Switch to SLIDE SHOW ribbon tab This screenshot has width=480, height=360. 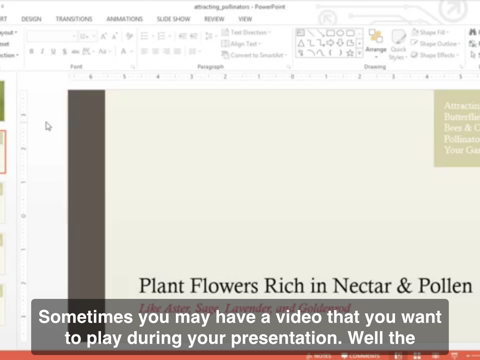tap(173, 19)
